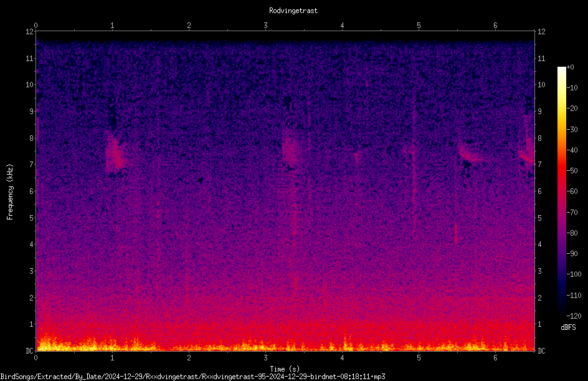Click the Rodvingetrast title text
Image resolution: width=588 pixels, height=381 pixels.
(293, 11)
